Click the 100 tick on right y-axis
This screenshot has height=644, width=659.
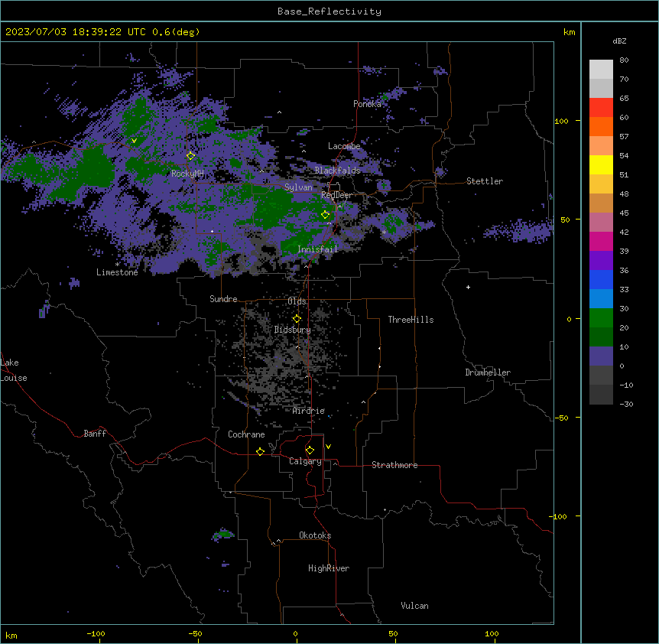[561, 121]
